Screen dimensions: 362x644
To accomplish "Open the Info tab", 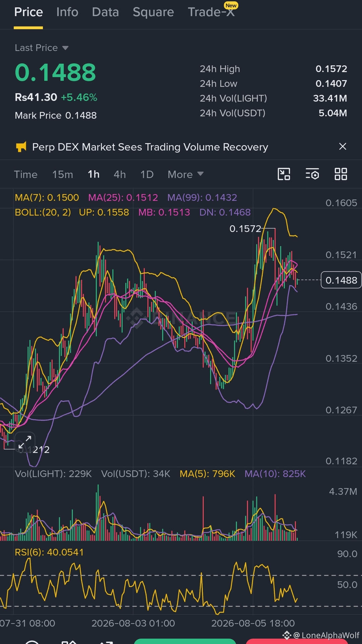I will [67, 12].
